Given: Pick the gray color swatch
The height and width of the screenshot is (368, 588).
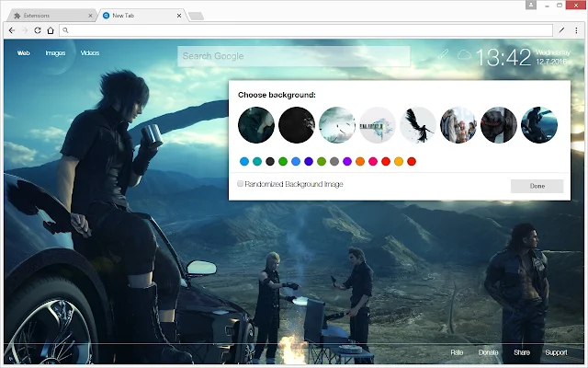Looking at the screenshot, I should tap(334, 162).
